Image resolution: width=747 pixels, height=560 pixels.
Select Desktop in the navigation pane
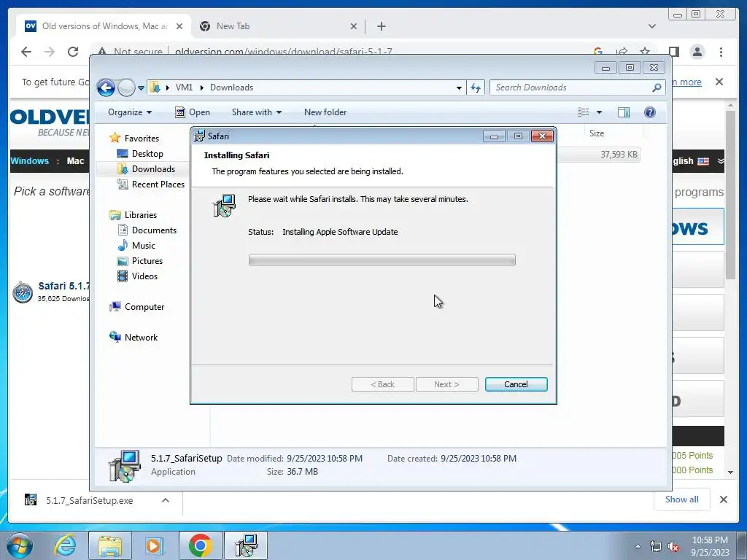[140, 154]
